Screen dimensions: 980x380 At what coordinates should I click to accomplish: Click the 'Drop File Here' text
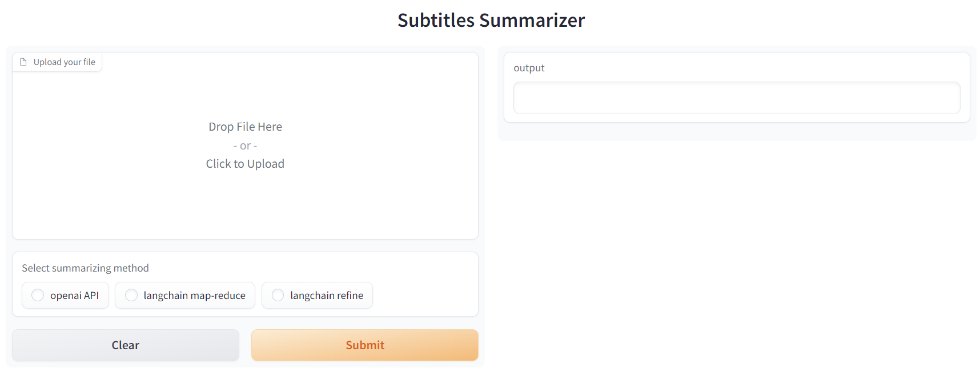click(x=245, y=127)
